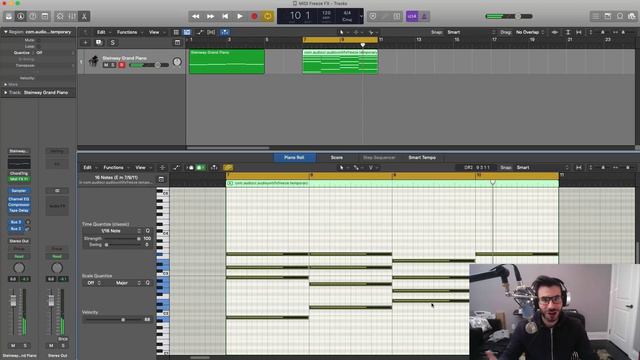The image size is (640, 360).
Task: Open media Browsers icon
Action: tap(631, 16)
